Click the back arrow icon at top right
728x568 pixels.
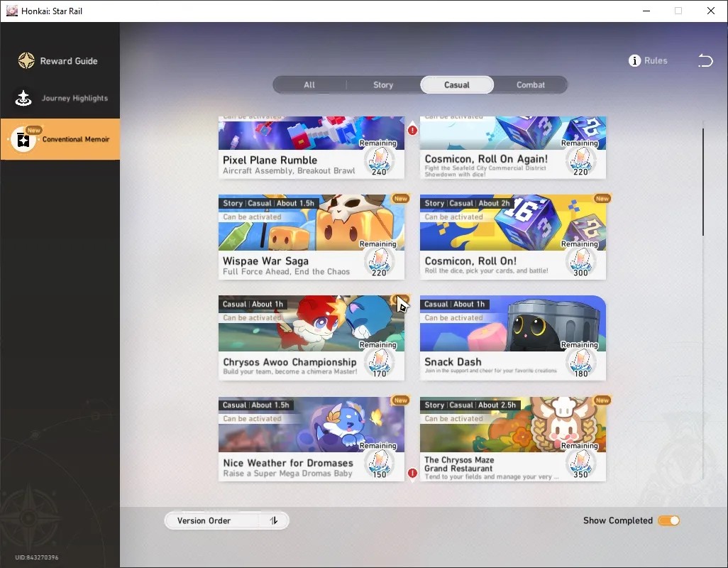coord(705,60)
